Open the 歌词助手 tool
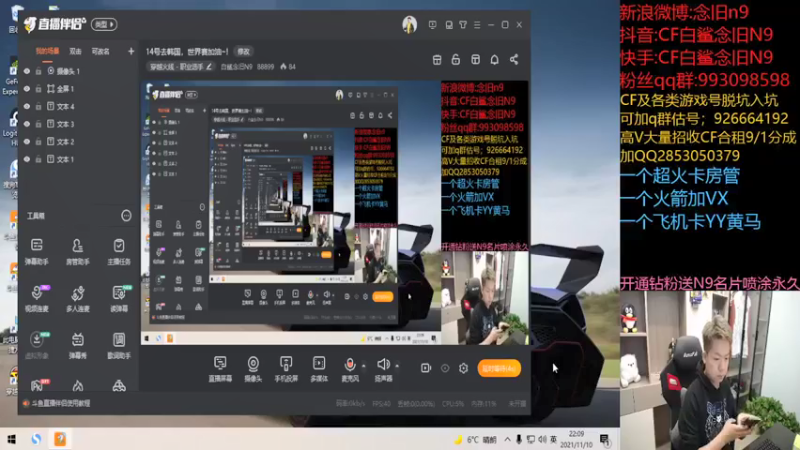Screen dimensions: 800x450 pos(119,345)
